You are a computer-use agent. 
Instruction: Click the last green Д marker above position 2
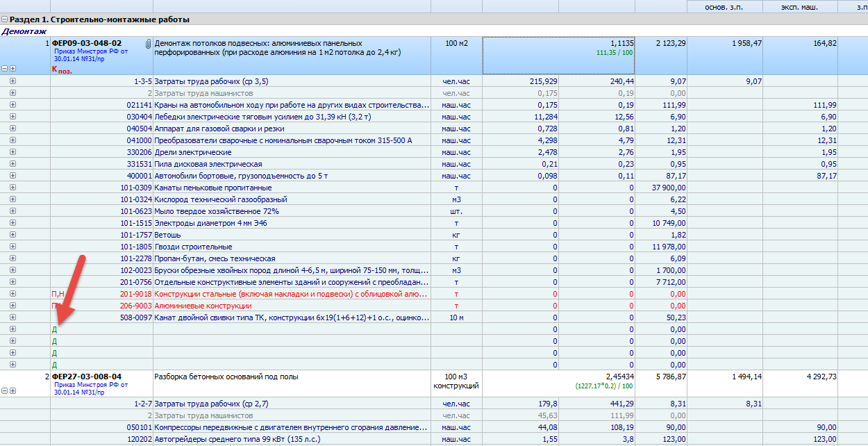pos(54,365)
